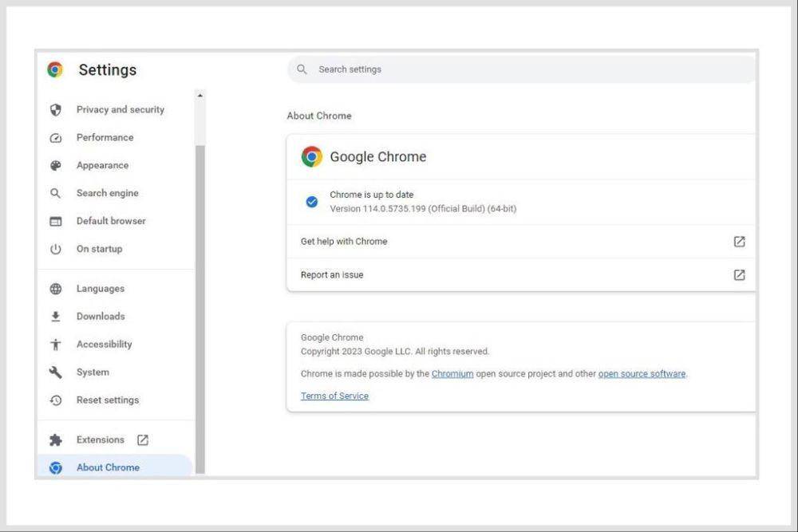Click the About Chrome sidebar logo icon
The height and width of the screenshot is (532, 798).
[56, 467]
